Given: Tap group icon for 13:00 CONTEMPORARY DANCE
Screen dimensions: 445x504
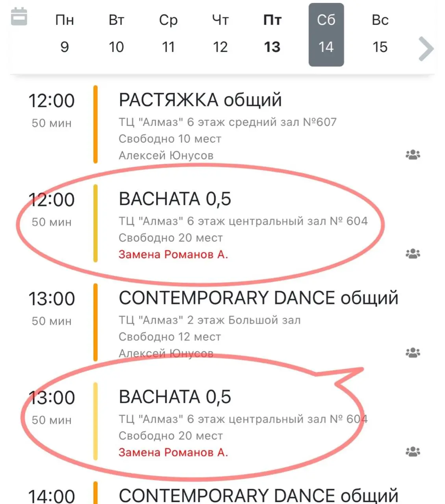Looking at the screenshot, I should [413, 352].
